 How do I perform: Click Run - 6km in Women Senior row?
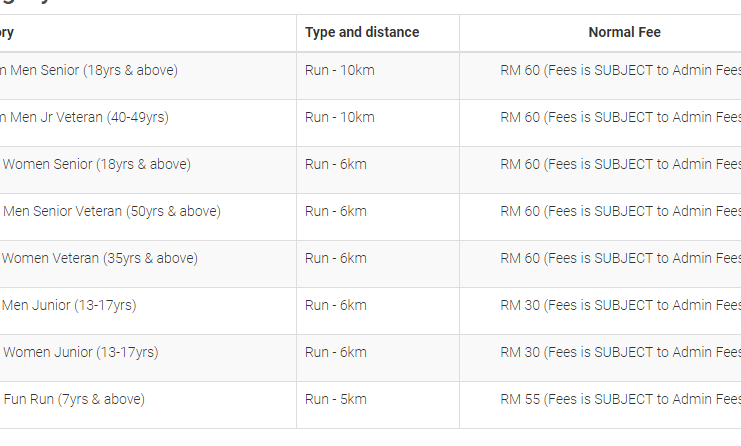pyautogui.click(x=336, y=164)
